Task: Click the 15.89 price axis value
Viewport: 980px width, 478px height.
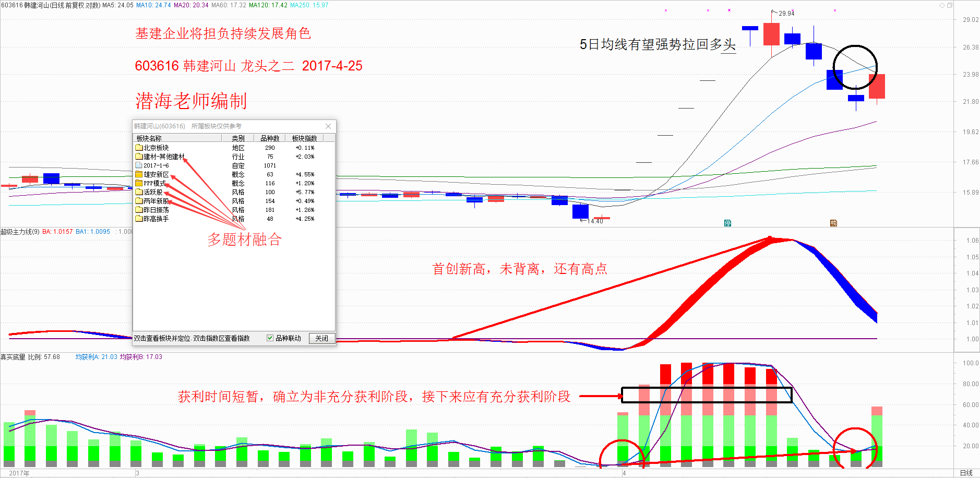Action: coord(971,193)
